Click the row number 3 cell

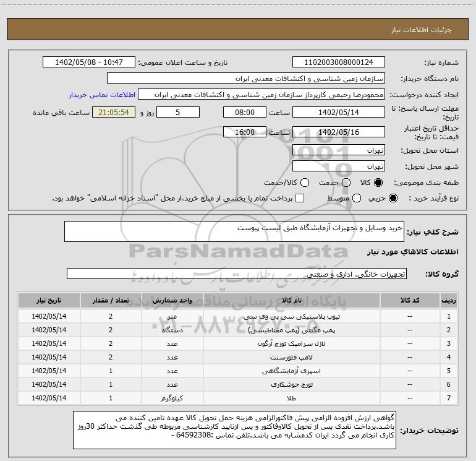449,343
